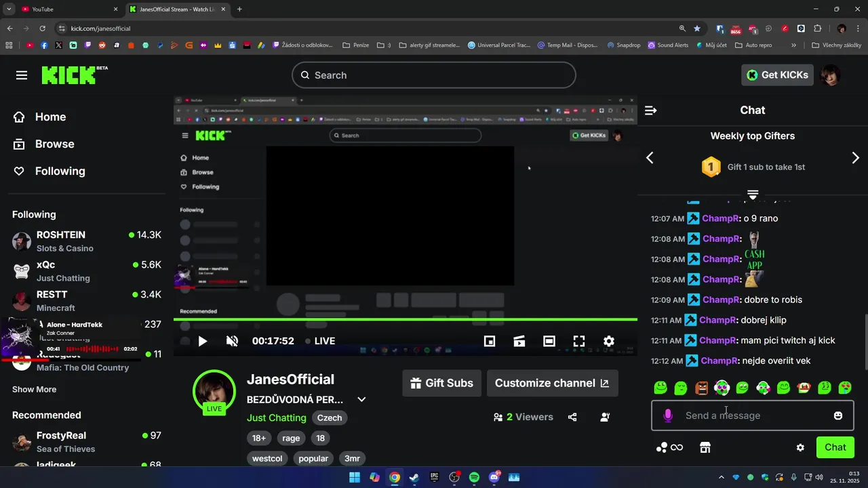Image resolution: width=868 pixels, height=488 pixels.
Task: Focus the Send a message field
Action: click(753, 415)
